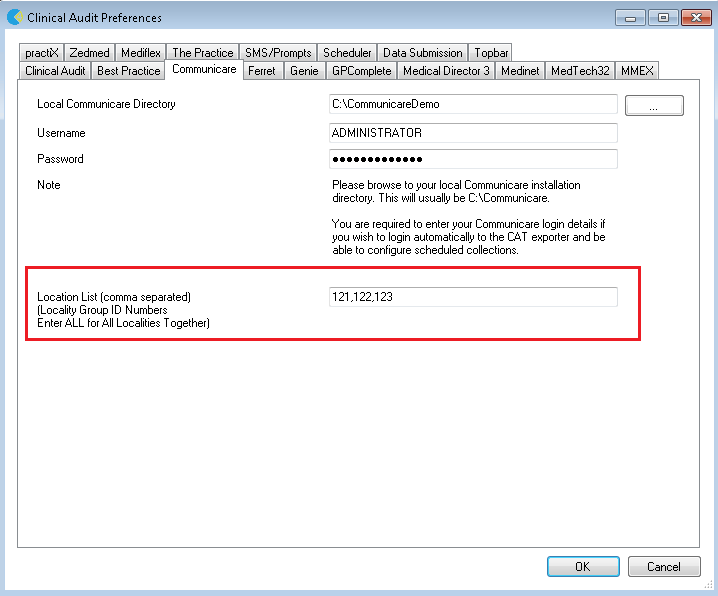Select the Communicare tab

click(x=204, y=69)
